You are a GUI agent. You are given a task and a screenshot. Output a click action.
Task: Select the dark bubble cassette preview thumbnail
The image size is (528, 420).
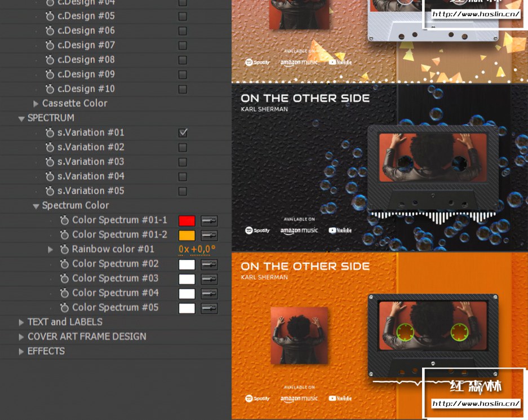(380, 167)
